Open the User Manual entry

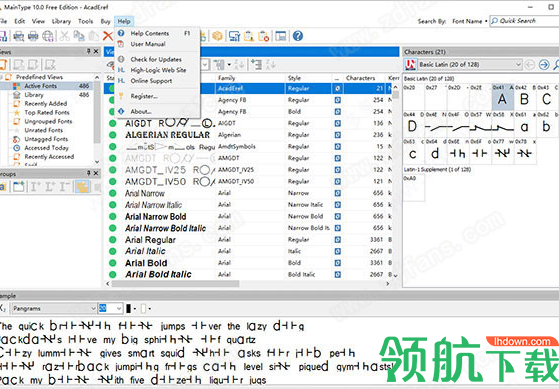pos(157,44)
